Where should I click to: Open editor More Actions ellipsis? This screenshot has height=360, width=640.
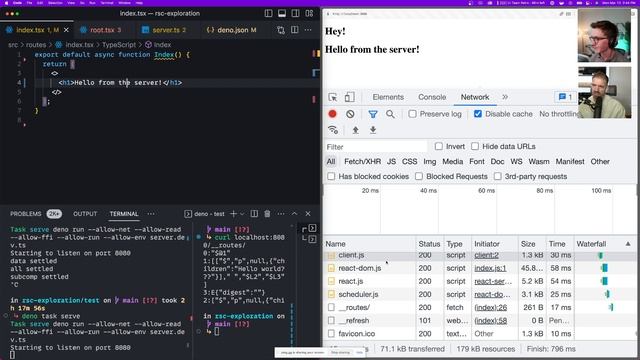tap(308, 30)
